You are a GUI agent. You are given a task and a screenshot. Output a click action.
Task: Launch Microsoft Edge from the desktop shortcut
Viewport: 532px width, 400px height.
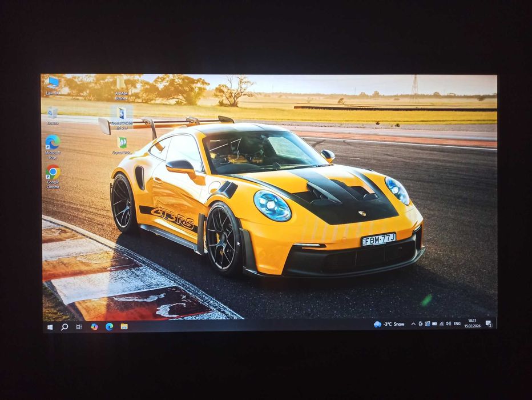point(53,147)
